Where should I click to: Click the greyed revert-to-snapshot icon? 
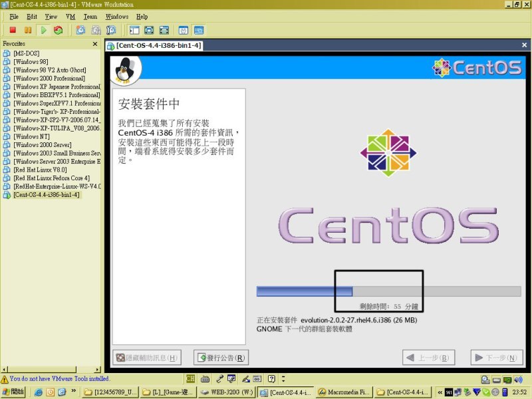(x=96, y=30)
